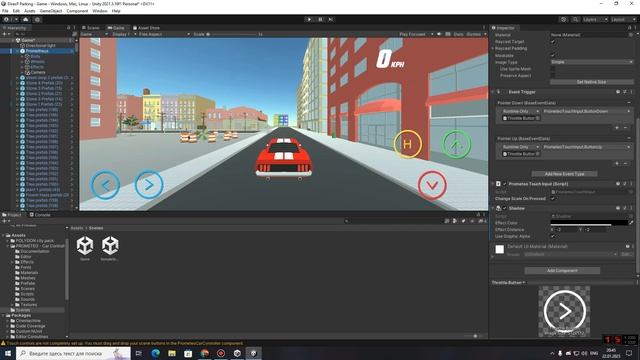640x360 pixels.
Task: Tap the red brake down-arrow button
Action: tap(432, 185)
